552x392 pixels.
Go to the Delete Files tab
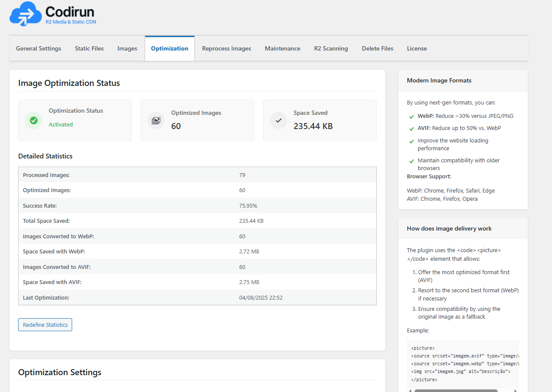click(378, 48)
